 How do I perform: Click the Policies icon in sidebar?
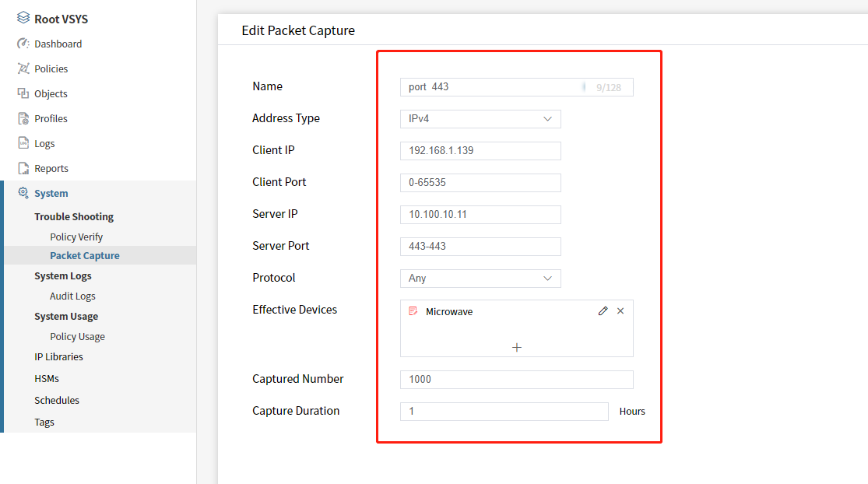pos(23,69)
